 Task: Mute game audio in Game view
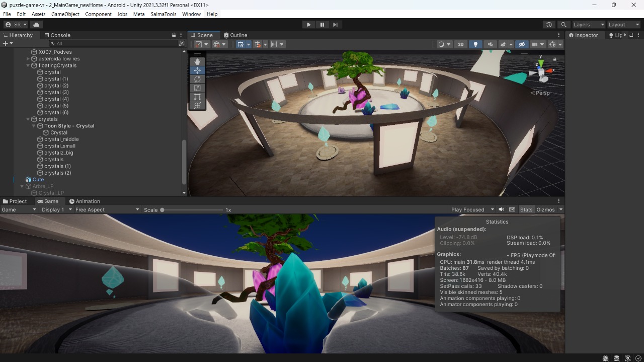tap(501, 209)
